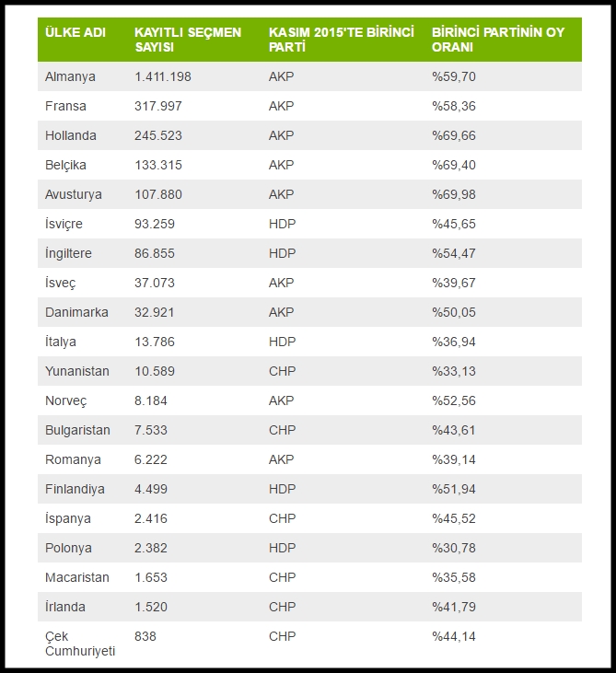Select the Finlandiya country cell

75,489
